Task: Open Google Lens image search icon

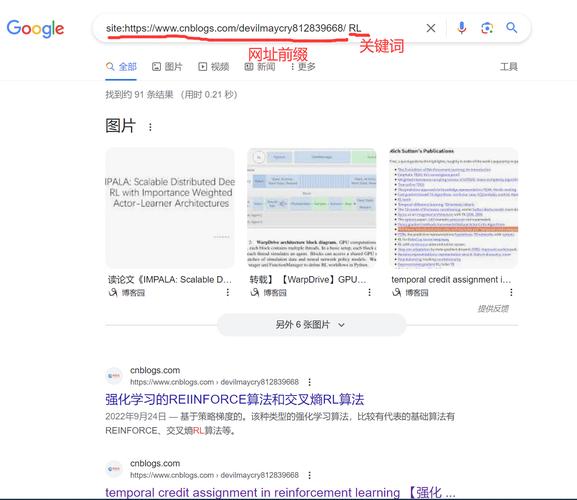Action: point(487,28)
